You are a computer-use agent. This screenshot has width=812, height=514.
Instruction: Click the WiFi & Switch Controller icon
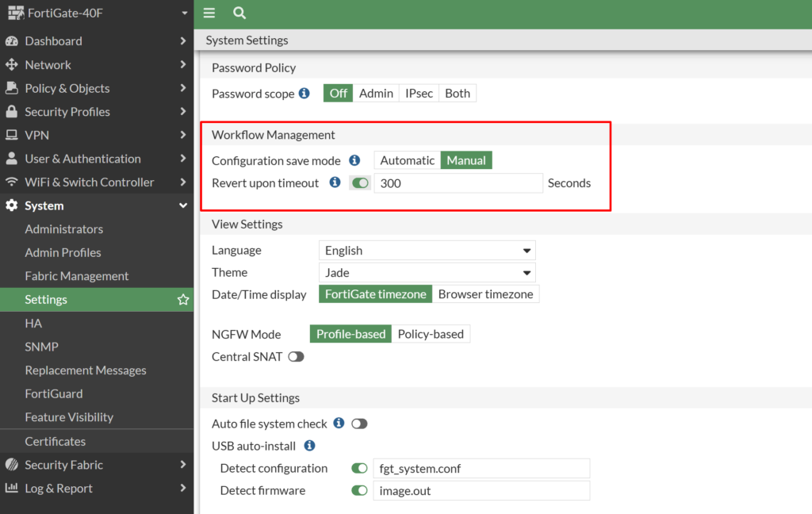[x=11, y=182]
